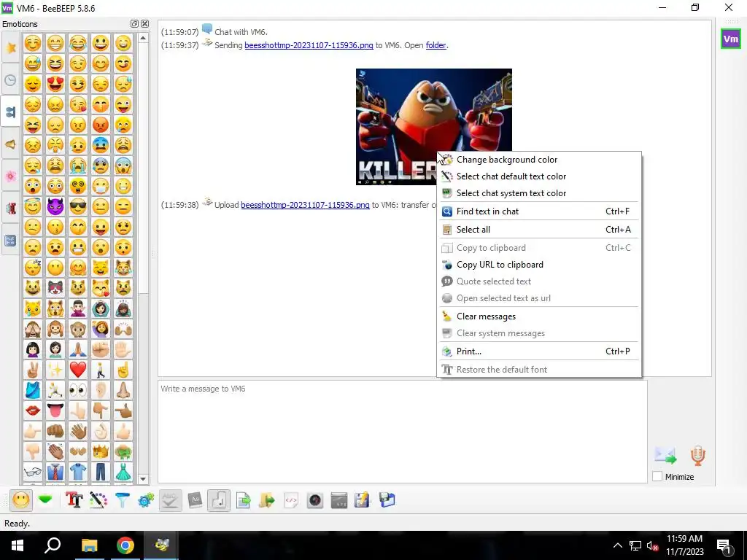Viewport: 747px width, 560px height.
Task: Click the blue funnel filter icon
Action: [123, 500]
